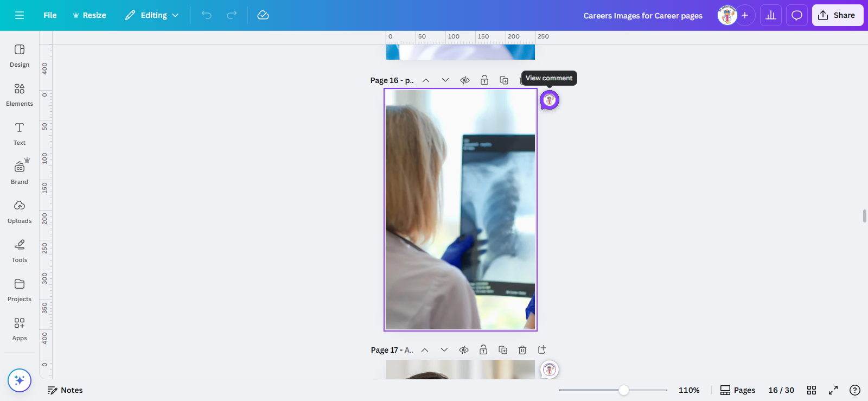Move Page 16 down with chevron
Viewport: 868px width, 401px height.
(445, 80)
